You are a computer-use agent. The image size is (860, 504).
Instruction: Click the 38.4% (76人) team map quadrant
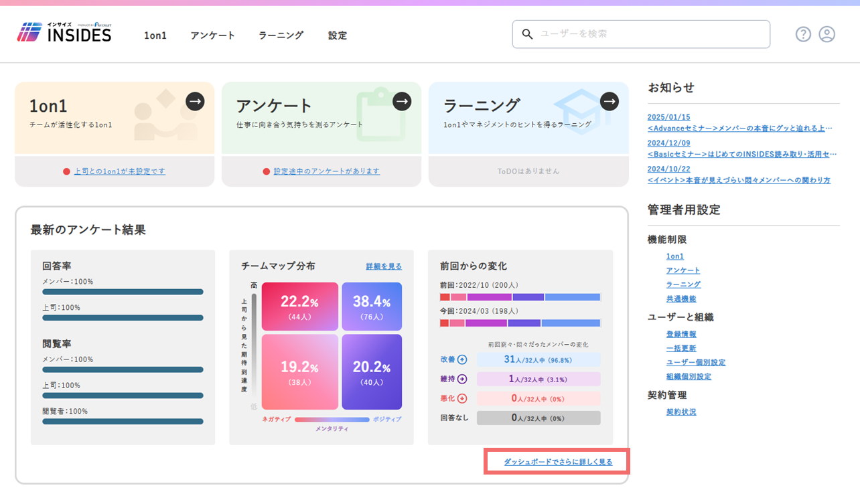pos(372,307)
